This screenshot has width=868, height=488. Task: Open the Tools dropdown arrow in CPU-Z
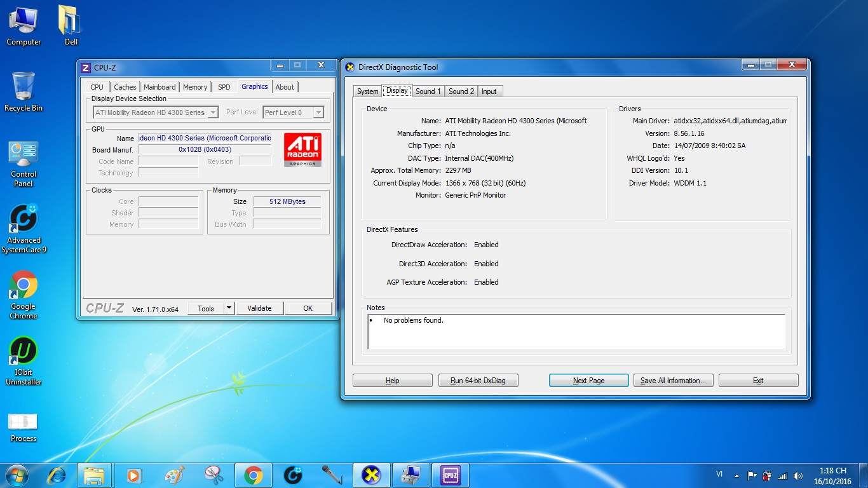click(x=229, y=308)
